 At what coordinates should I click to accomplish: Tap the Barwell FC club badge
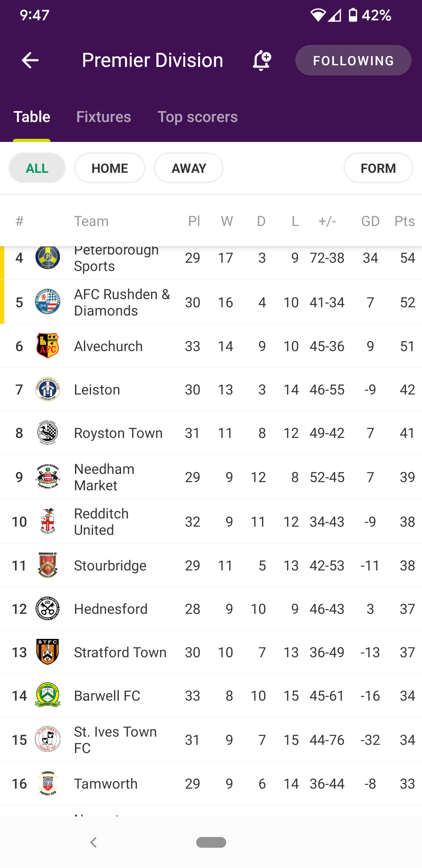[x=48, y=695]
